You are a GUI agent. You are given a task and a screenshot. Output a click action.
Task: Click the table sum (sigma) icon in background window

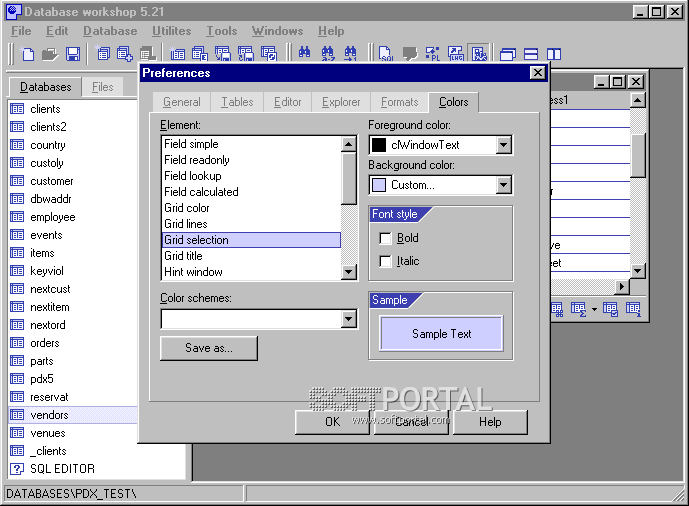[x=578, y=309]
